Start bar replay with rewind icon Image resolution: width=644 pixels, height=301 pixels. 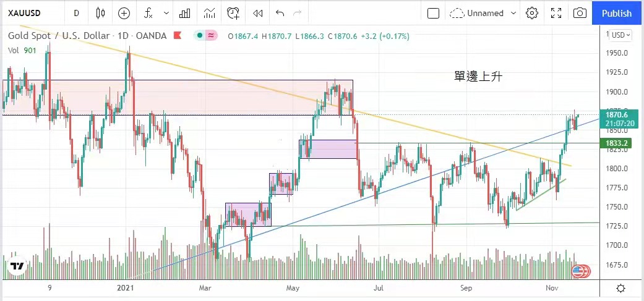(258, 13)
